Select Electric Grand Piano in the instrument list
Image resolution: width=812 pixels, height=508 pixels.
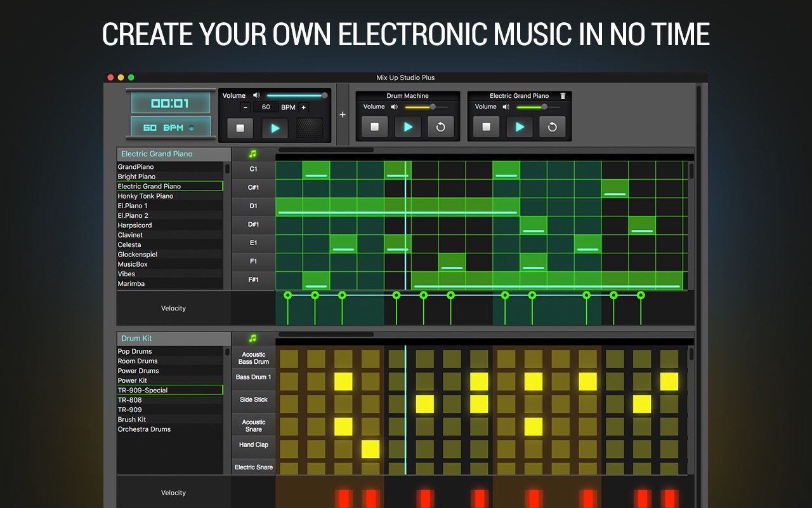[x=169, y=186]
